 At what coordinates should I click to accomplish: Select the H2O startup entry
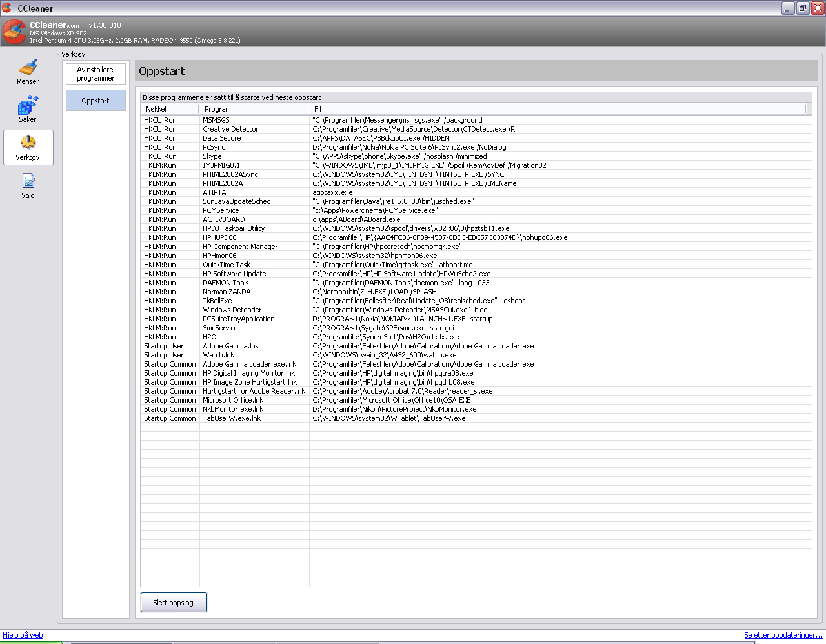(x=476, y=337)
